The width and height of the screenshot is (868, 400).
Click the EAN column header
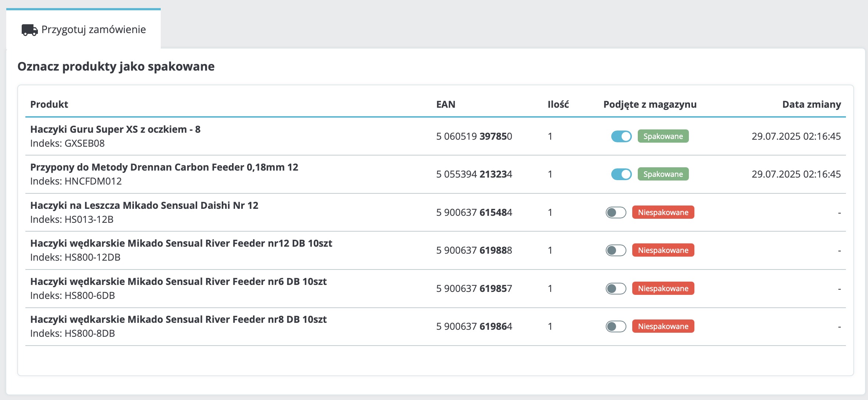click(446, 104)
